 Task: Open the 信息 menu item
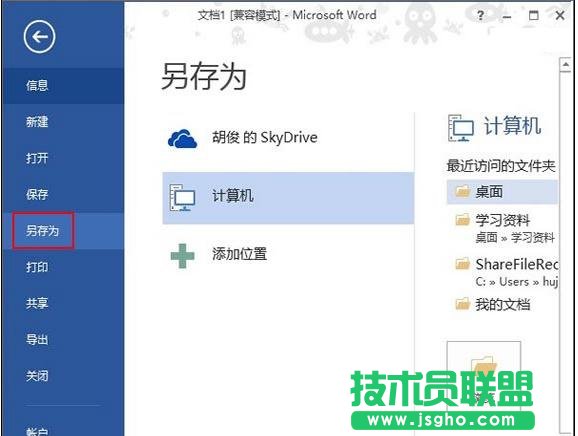(x=63, y=86)
